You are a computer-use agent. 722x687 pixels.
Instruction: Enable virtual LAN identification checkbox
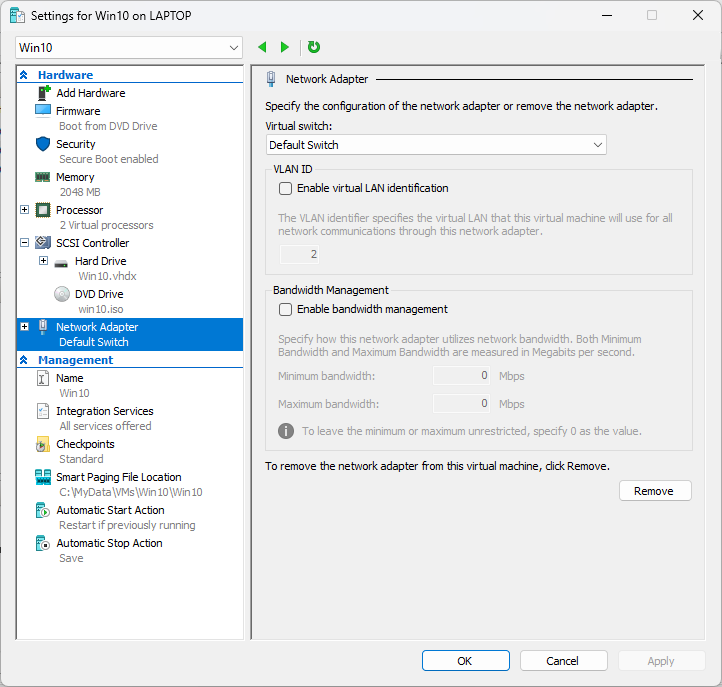286,188
